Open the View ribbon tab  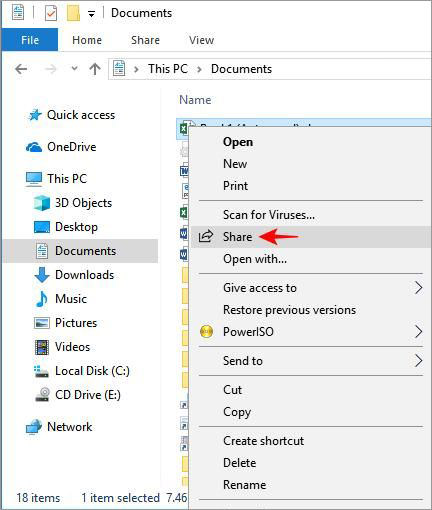(201, 40)
